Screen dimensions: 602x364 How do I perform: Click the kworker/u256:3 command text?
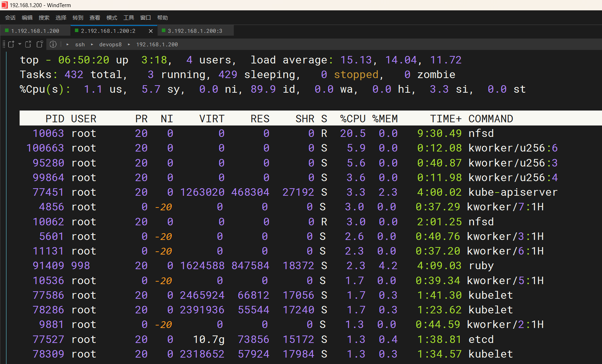click(513, 163)
